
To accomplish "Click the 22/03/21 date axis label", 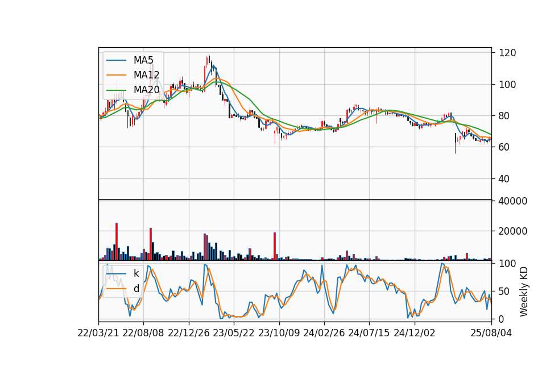I will coord(98,333).
